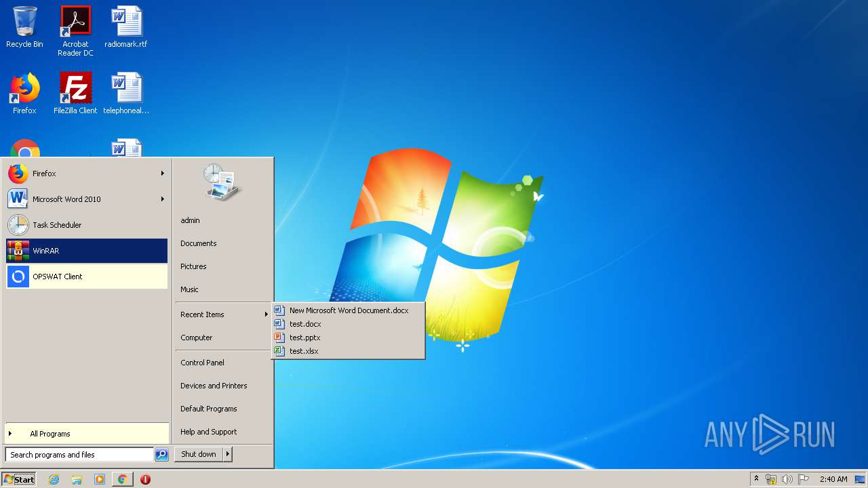
Task: Open Firefox desktop shortcut
Action: pyautogui.click(x=24, y=94)
